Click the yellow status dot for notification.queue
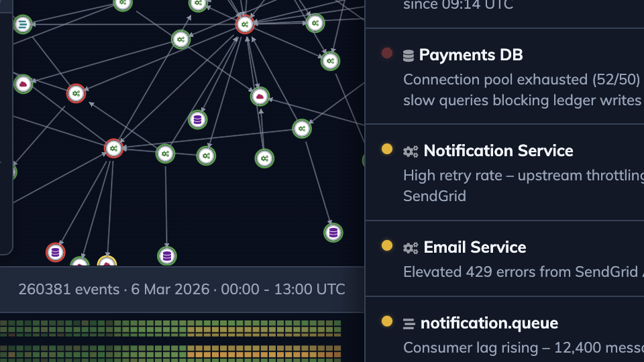Viewport: 644px width, 362px height. [387, 321]
